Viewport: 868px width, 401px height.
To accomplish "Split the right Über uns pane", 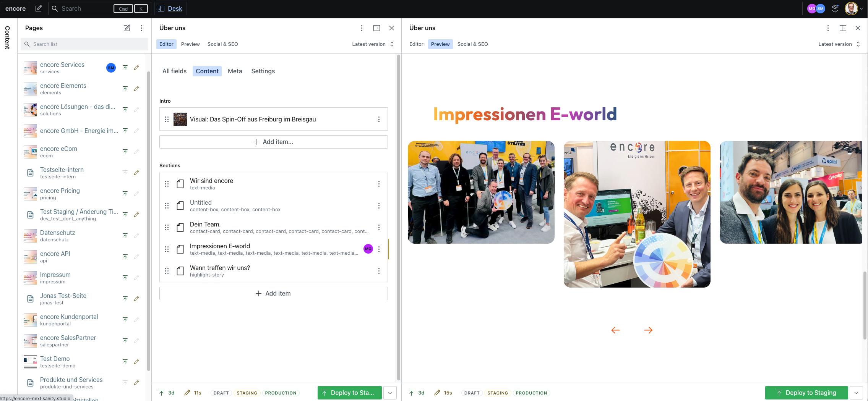I will tap(843, 28).
